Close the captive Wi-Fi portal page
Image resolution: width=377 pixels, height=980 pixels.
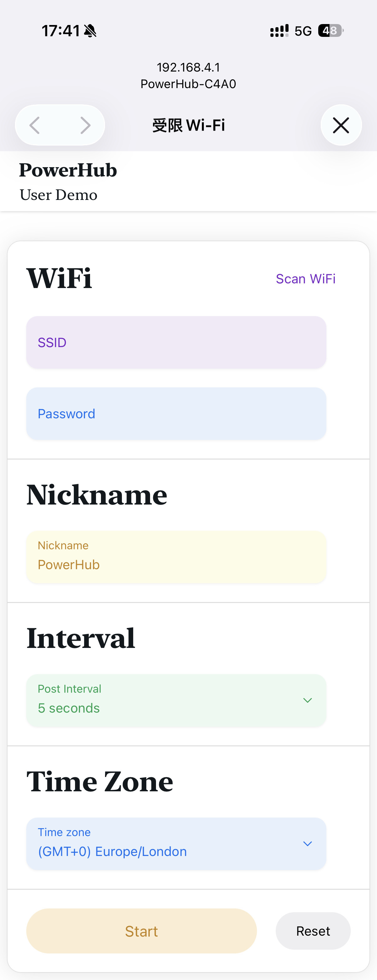coord(341,125)
